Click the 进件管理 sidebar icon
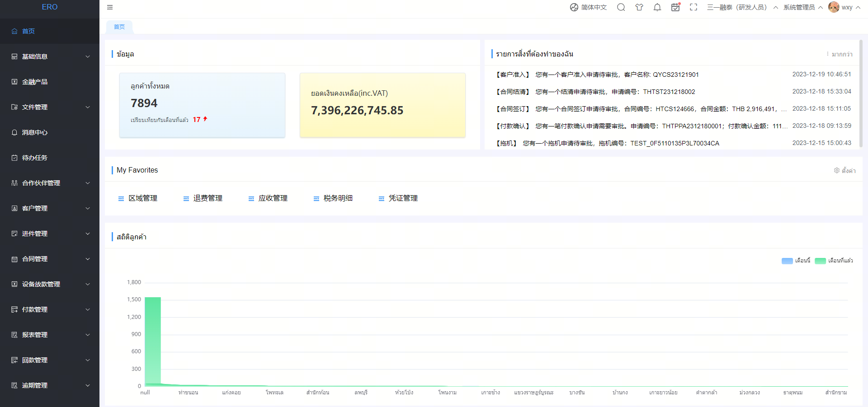The height and width of the screenshot is (407, 868). pos(14,234)
